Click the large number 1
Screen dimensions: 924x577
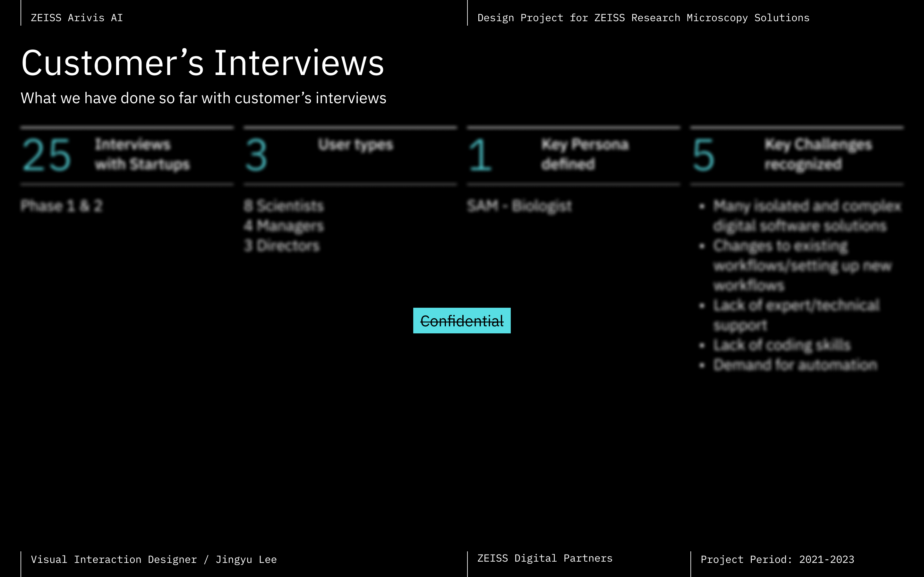(x=480, y=155)
